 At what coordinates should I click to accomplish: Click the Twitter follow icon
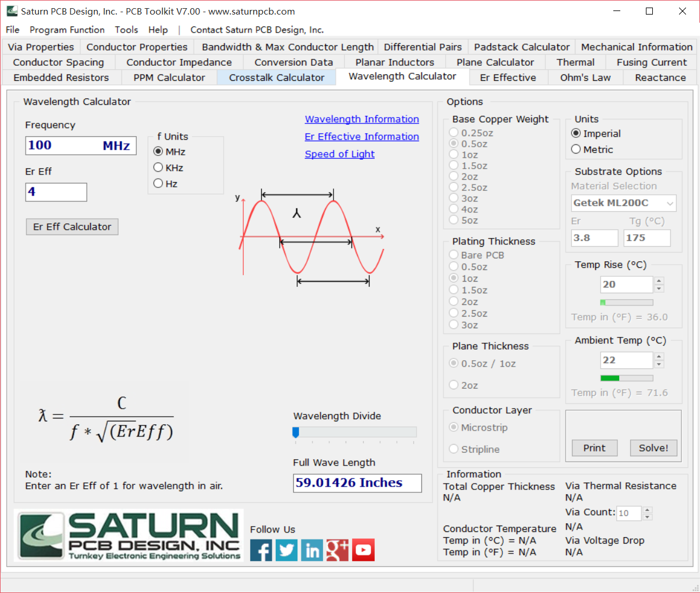[x=286, y=549]
